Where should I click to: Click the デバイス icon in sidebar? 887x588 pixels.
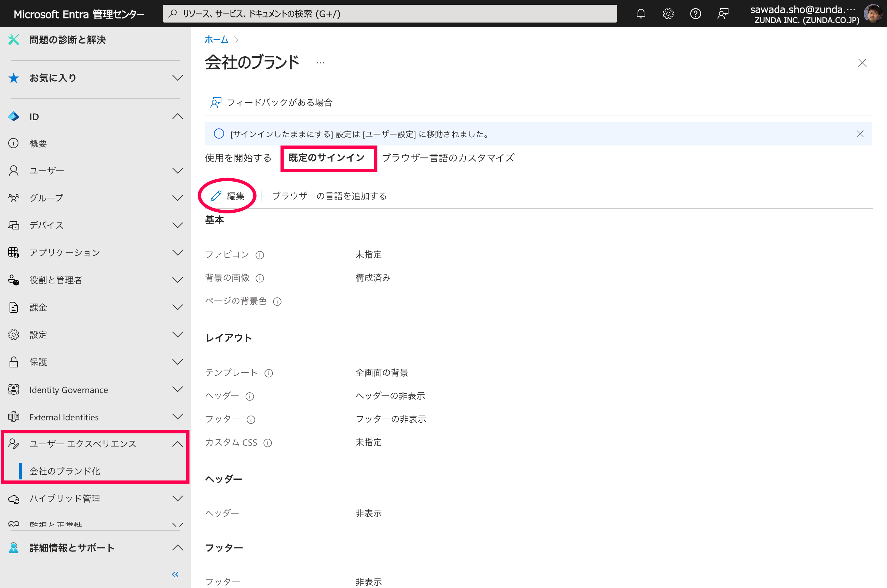click(14, 225)
